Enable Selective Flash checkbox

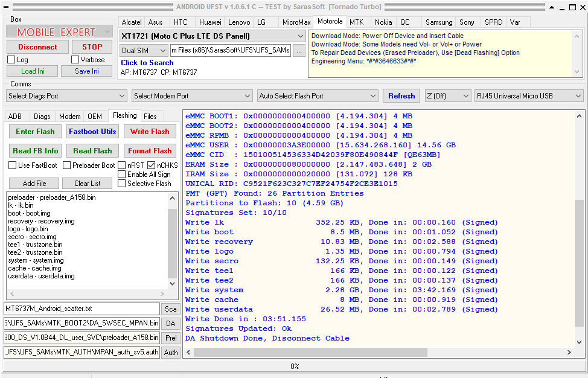[x=121, y=184]
